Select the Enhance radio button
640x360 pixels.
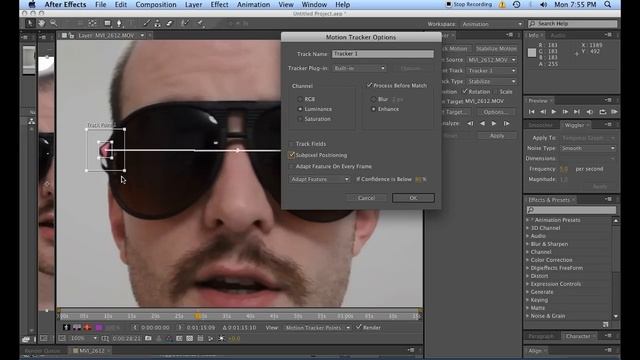pos(373,109)
